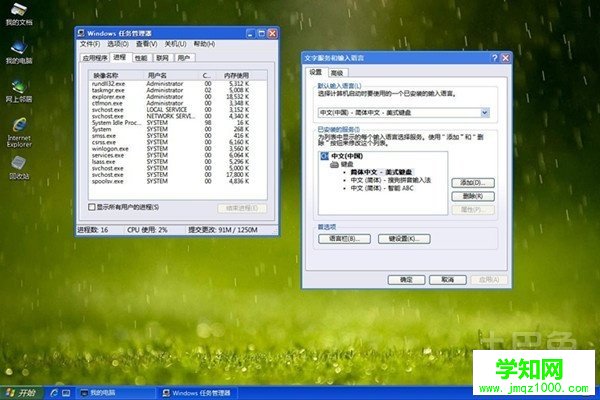The height and width of the screenshot is (400, 600).
Task: Click the 键盘 keyboard icon in services tree
Action: point(334,164)
